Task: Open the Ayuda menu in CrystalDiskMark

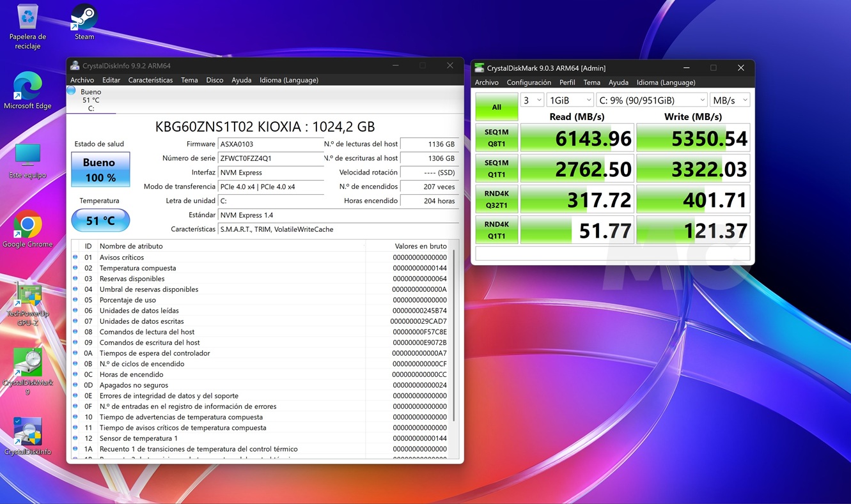Action: tap(618, 82)
